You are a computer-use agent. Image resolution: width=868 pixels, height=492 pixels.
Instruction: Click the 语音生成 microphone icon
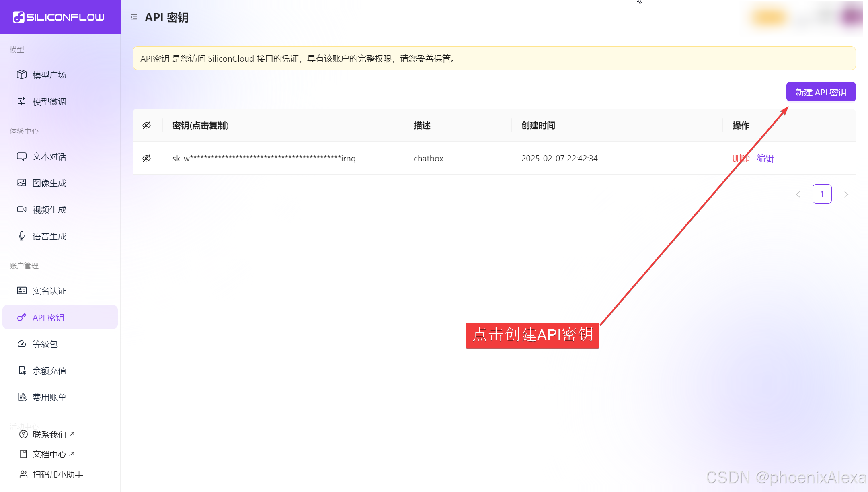(x=22, y=236)
